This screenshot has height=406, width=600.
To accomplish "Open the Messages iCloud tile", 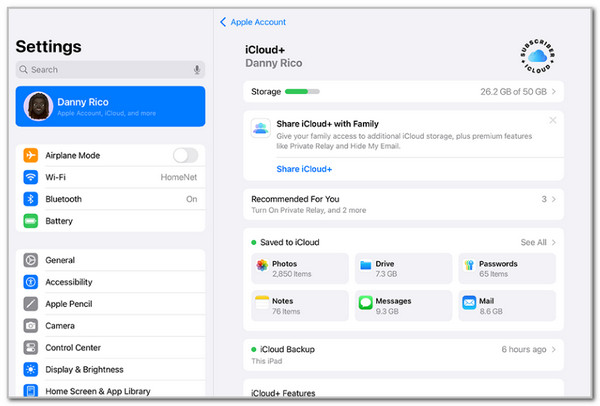I will coord(402,305).
